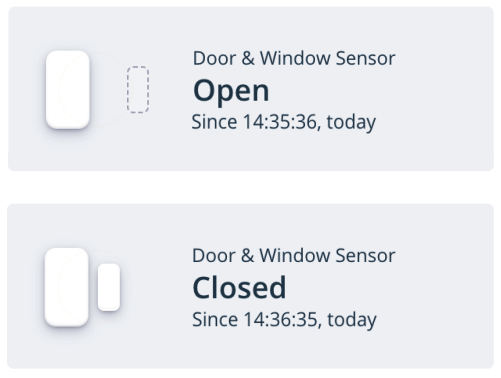Click the Since 14:35:36, today timestamp
Viewport: 501px width, 378px height.
[284, 122]
